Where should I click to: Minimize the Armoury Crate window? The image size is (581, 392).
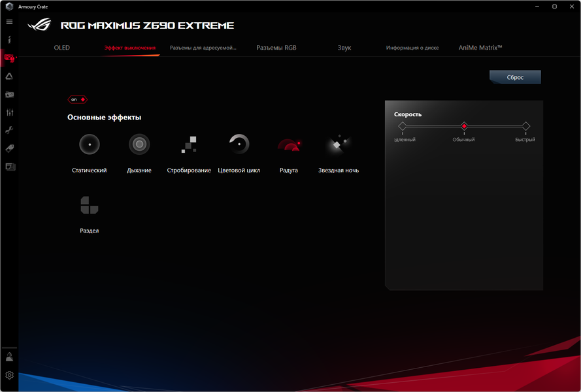point(537,7)
